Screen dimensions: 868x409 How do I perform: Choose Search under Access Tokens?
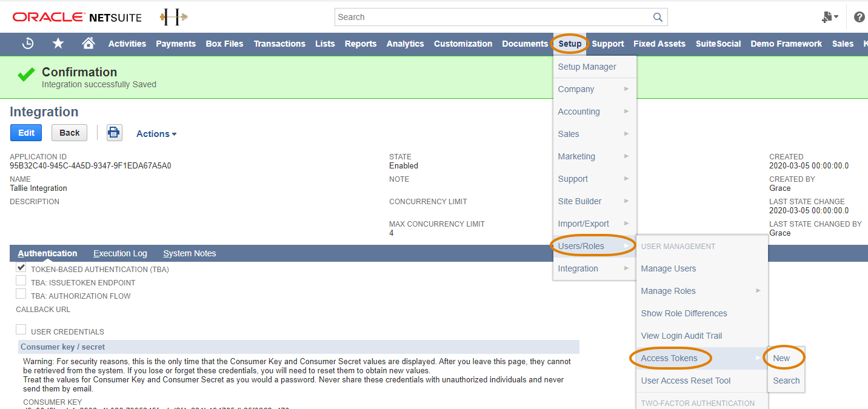(x=786, y=381)
